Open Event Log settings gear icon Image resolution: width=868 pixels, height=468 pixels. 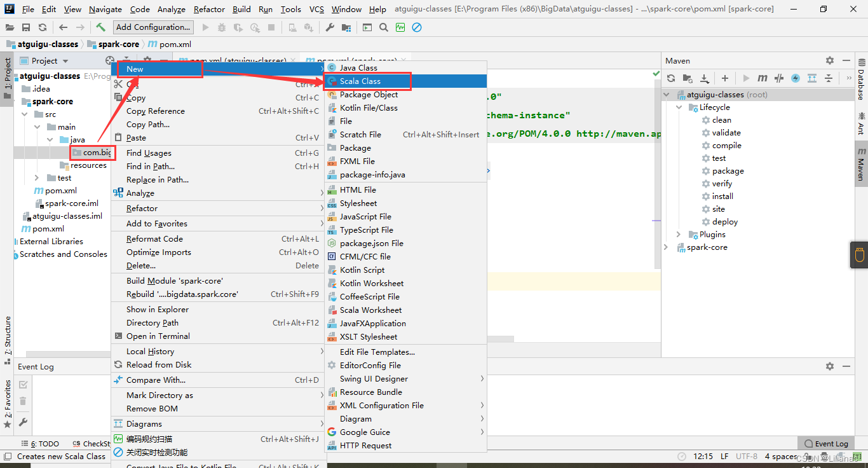(x=830, y=366)
